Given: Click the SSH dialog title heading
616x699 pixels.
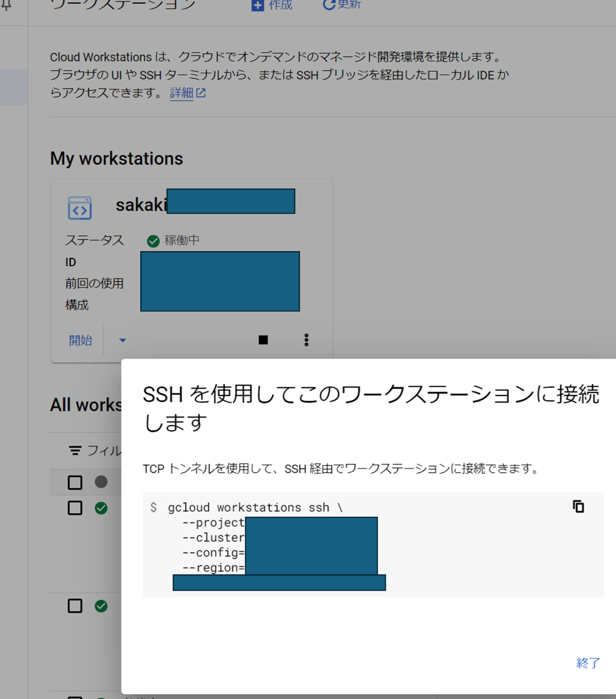Looking at the screenshot, I should pos(371,408).
